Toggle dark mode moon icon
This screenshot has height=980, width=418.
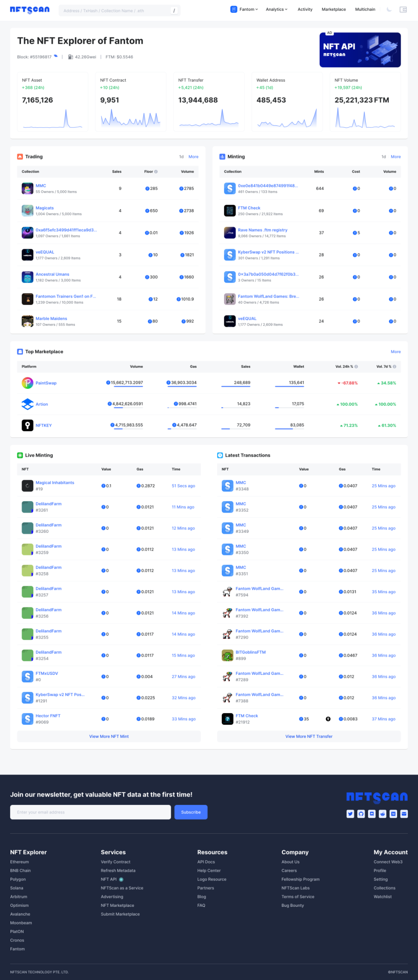[x=389, y=9]
